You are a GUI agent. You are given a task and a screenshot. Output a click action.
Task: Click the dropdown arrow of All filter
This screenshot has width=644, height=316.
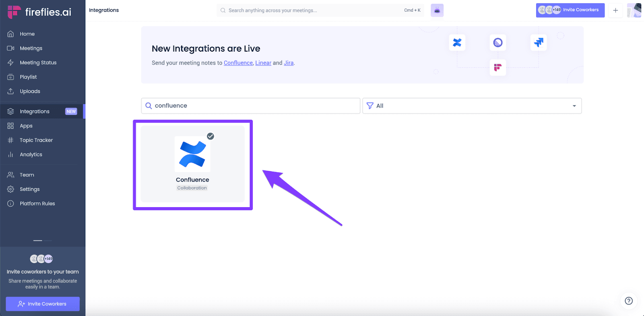coord(574,106)
